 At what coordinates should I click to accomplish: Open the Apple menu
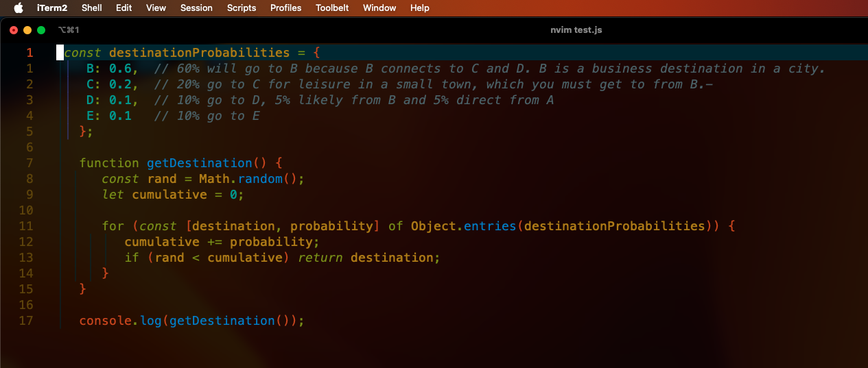point(19,8)
